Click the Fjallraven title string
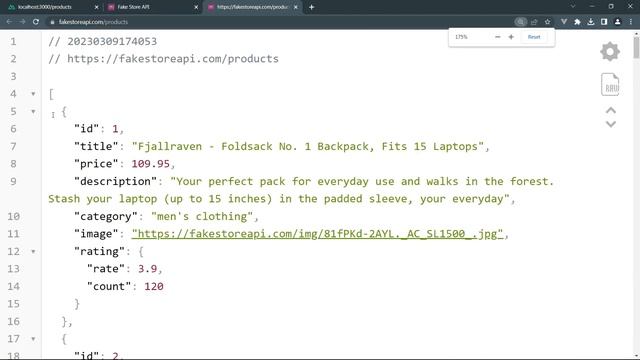The image size is (640, 360). click(308, 147)
